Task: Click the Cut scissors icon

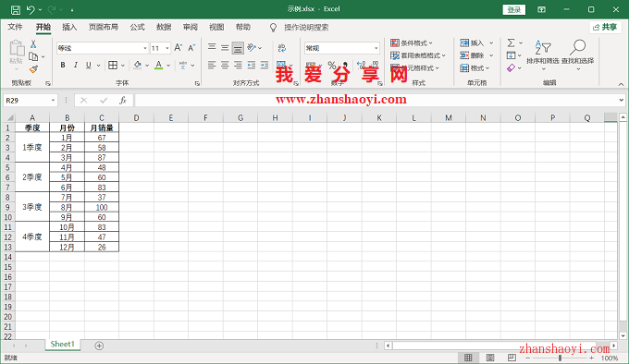Action: pyautogui.click(x=33, y=43)
